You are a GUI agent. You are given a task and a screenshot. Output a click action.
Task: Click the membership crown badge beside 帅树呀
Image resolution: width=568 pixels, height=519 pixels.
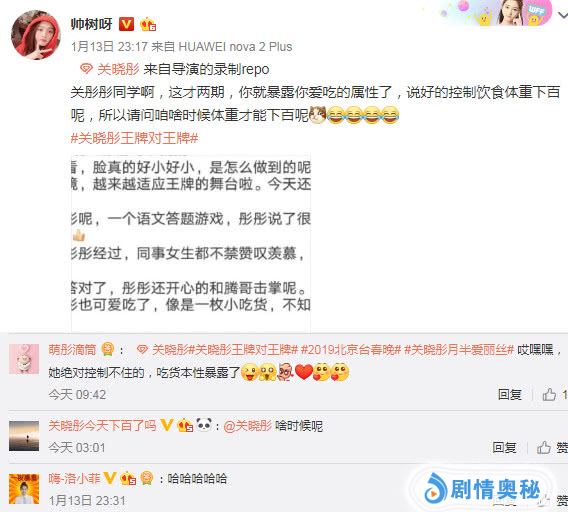[x=148, y=24]
